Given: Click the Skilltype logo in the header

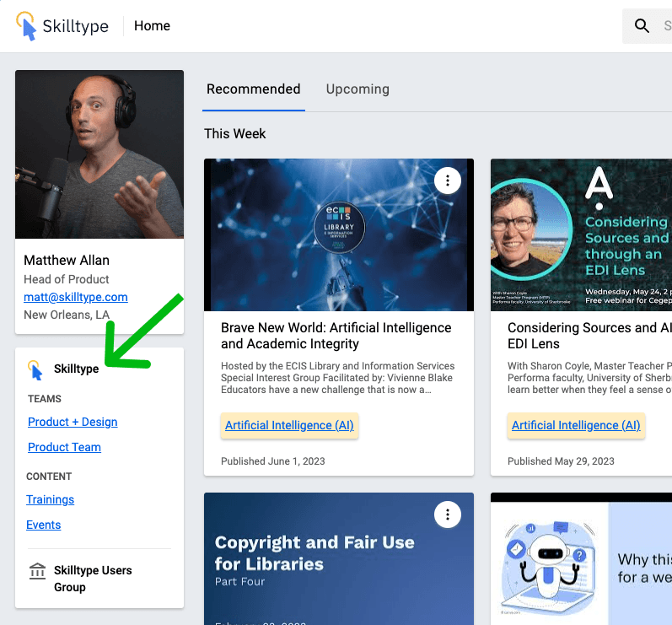Looking at the screenshot, I should (x=62, y=25).
